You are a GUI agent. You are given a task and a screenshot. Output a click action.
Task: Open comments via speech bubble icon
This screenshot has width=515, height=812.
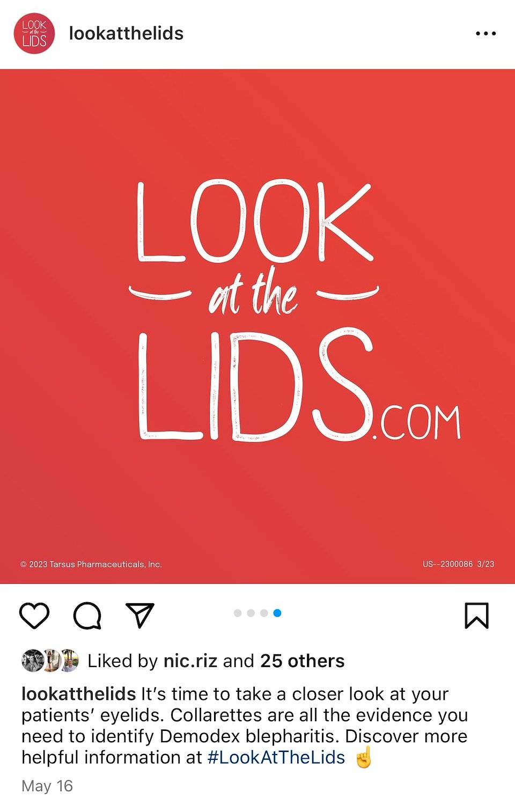(87, 615)
